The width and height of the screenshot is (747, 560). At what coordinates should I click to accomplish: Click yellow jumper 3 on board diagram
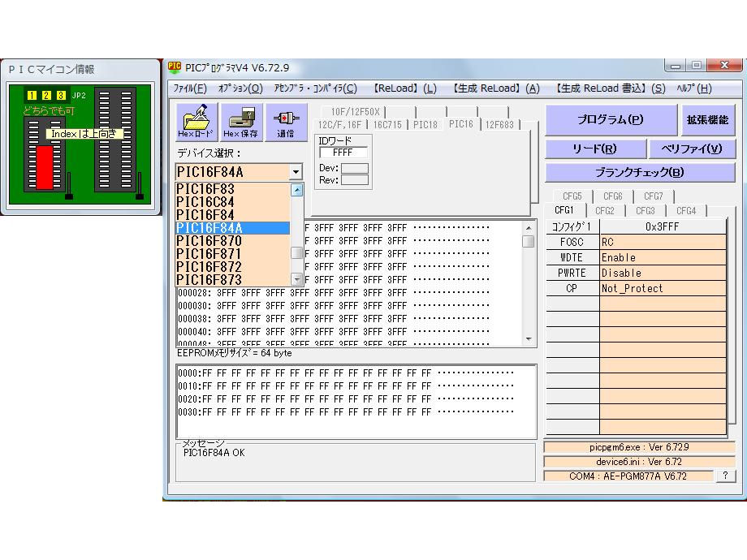(61, 96)
